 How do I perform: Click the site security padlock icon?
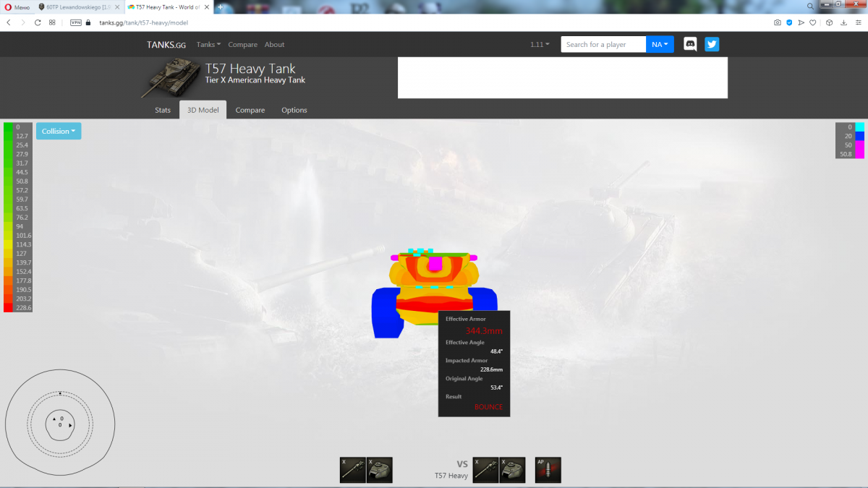click(x=89, y=22)
